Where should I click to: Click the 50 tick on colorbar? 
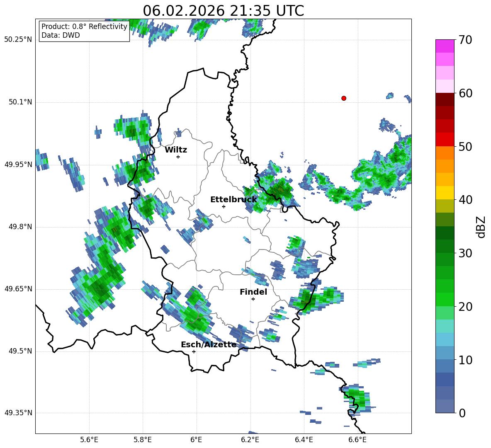(x=465, y=146)
